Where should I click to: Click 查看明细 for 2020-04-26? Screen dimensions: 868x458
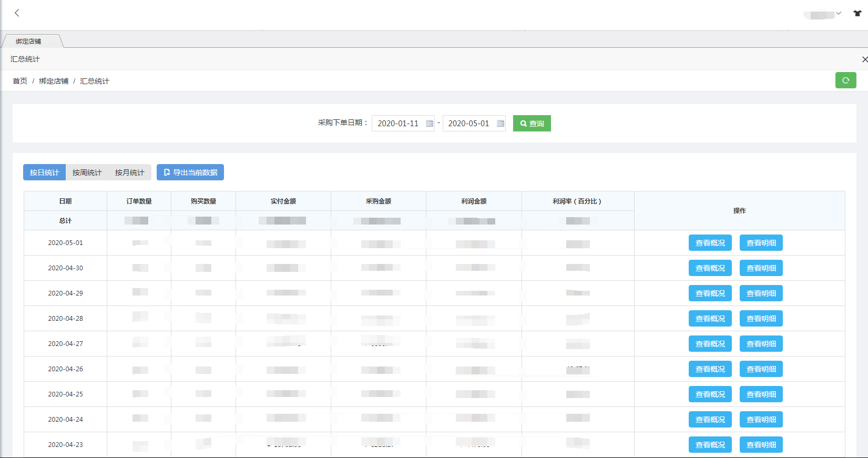pos(761,369)
